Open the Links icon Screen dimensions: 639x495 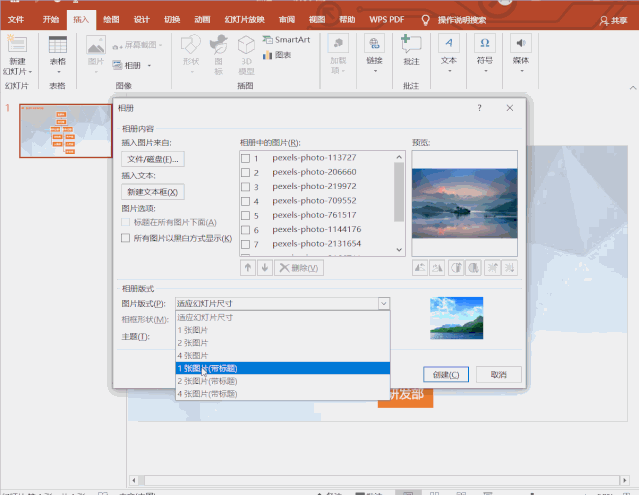click(x=374, y=43)
